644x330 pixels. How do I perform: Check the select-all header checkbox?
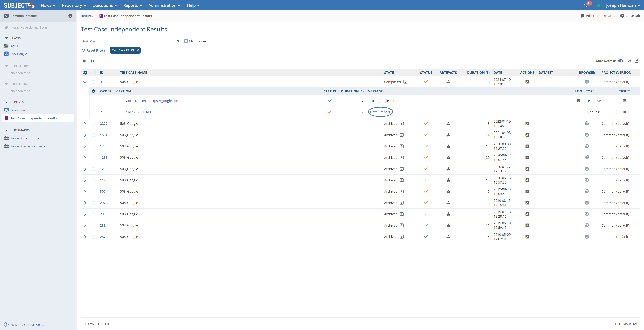[x=94, y=73]
